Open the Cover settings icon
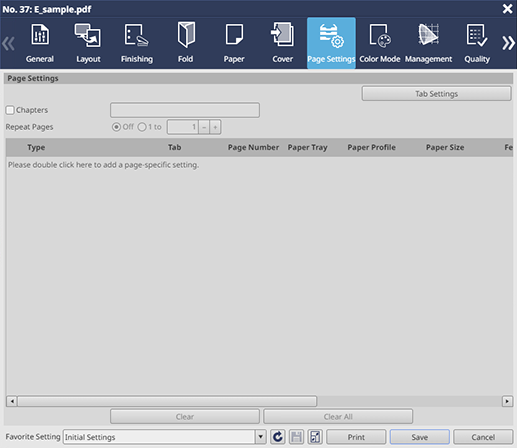 [282, 34]
